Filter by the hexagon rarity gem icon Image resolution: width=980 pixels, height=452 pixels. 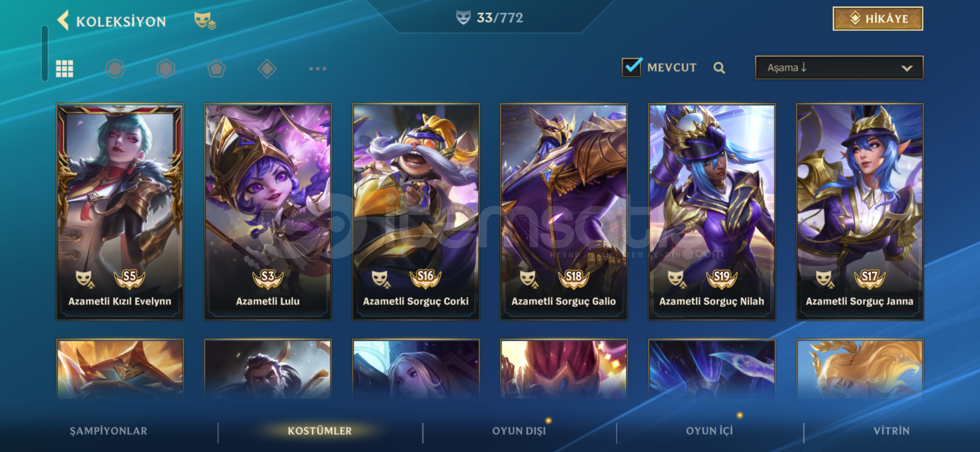(x=166, y=69)
